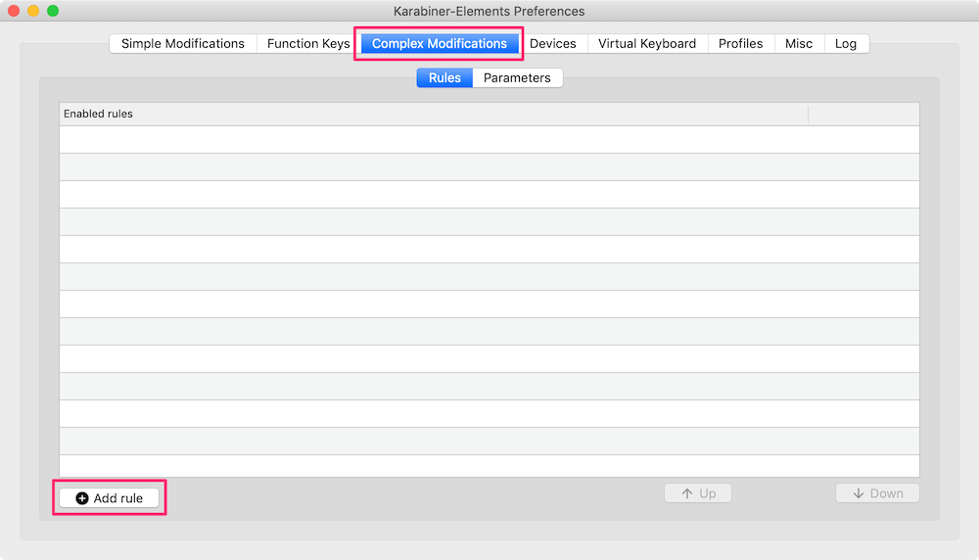Switch to the Simple Modifications tab
This screenshot has height=560, width=979.
183,44
